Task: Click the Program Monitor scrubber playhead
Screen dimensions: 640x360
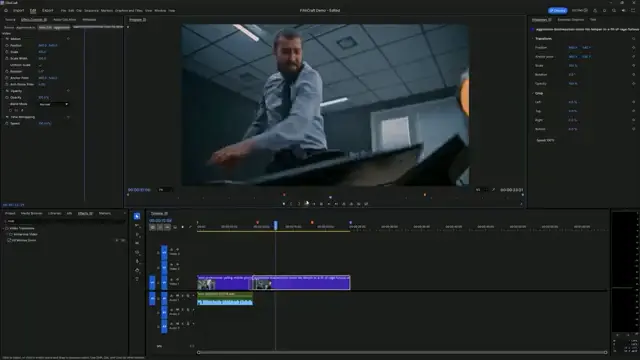Action: tap(330, 197)
